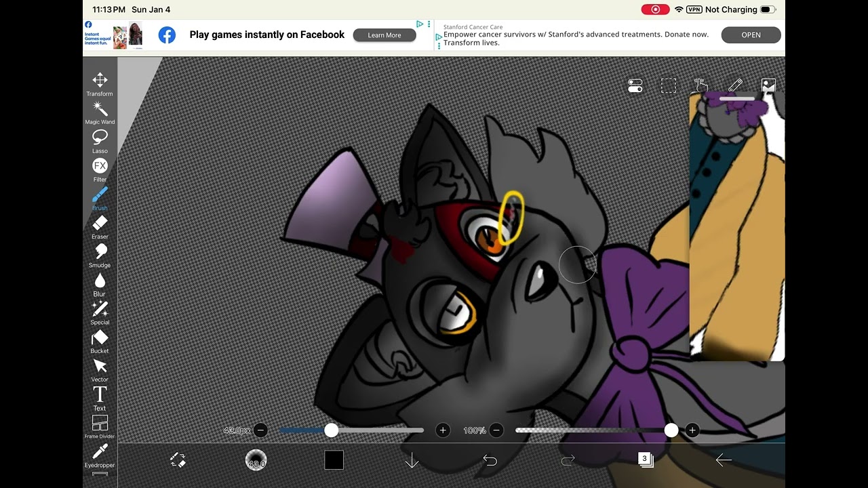Tap the Wi-Fi status icon
868x488 pixels.
click(x=679, y=9)
